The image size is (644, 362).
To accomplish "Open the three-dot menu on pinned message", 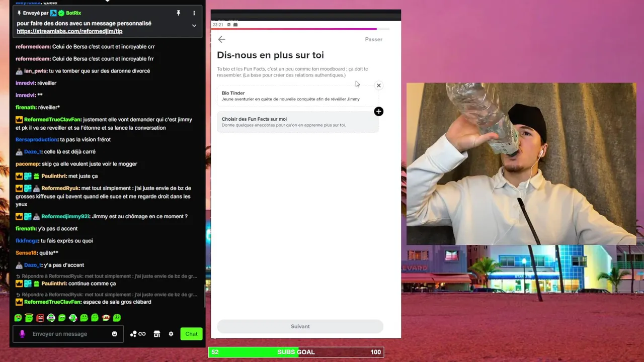I will [194, 13].
